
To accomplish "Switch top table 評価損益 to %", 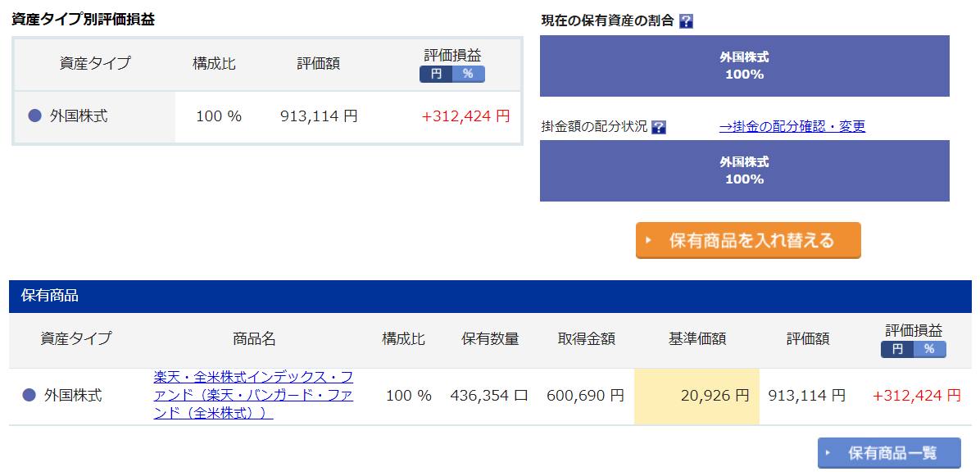I will coord(468,74).
